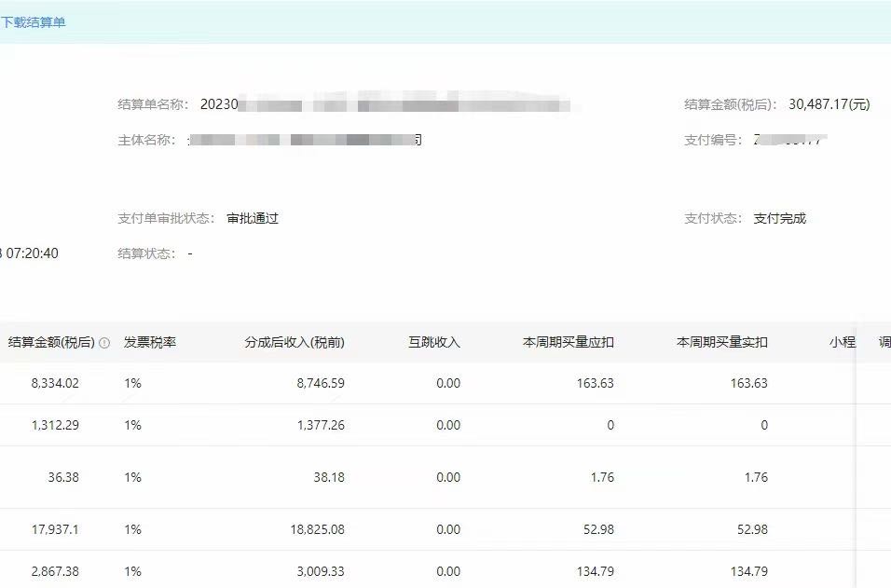This screenshot has height=588, width=891.
Task: Click the 8,746.59 pre-tax income cell
Action: point(319,383)
